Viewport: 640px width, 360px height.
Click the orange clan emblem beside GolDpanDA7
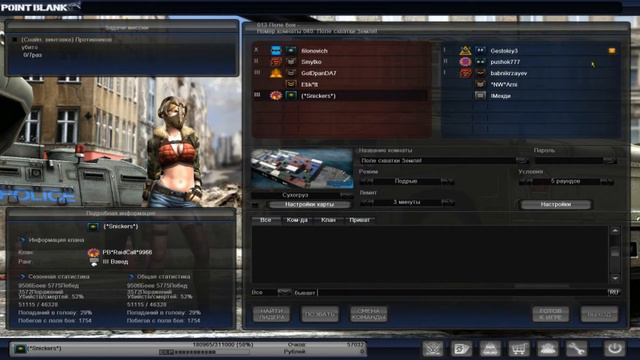(x=276, y=73)
